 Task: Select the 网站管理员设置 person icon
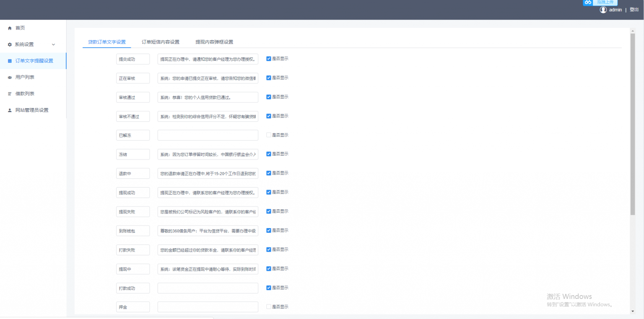point(9,110)
